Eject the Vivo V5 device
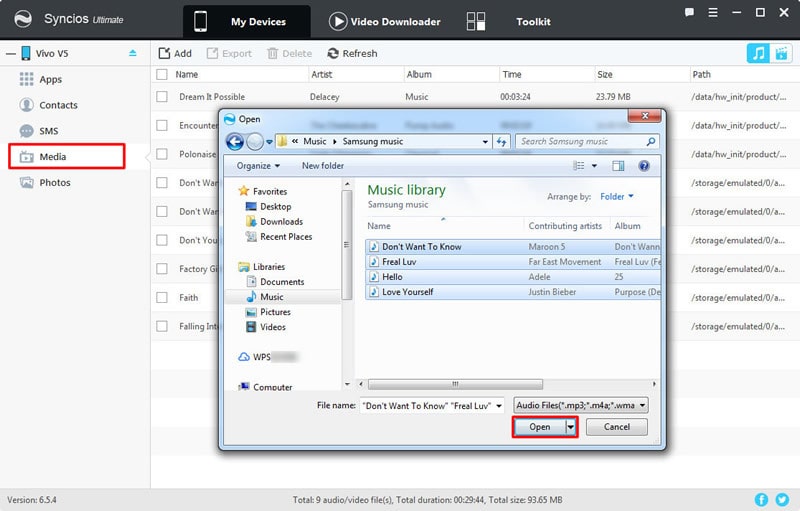 133,53
